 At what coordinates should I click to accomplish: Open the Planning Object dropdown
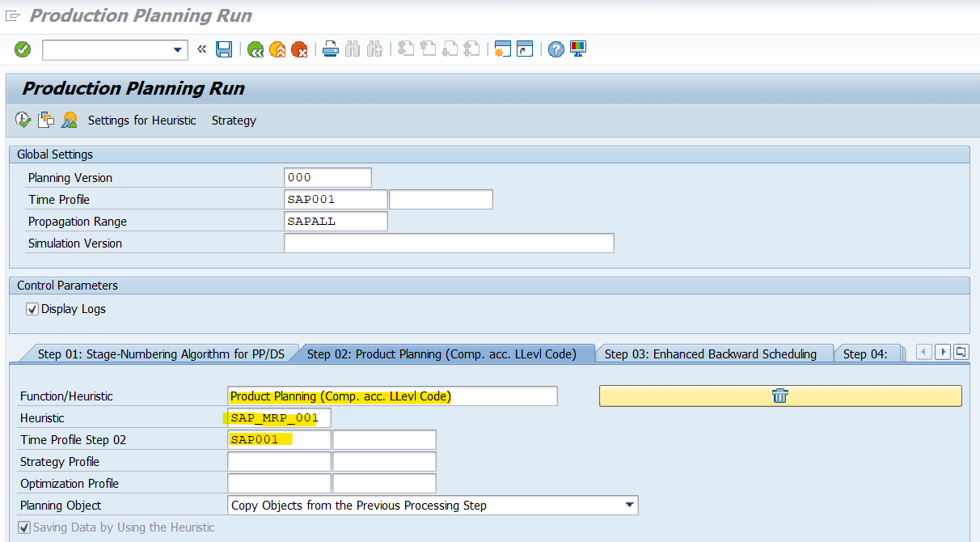coord(629,505)
